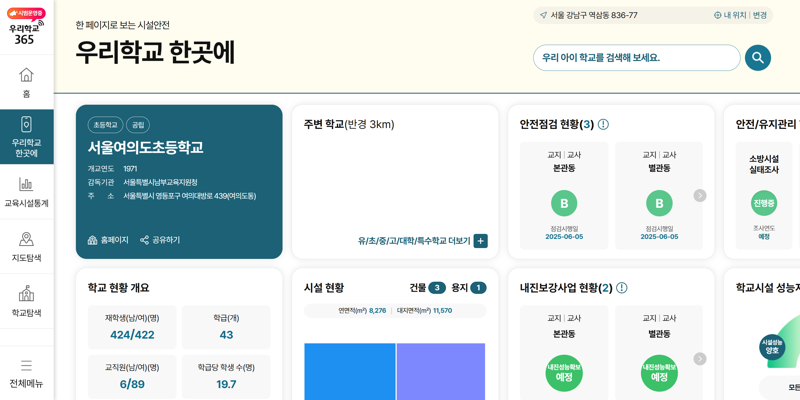
Task: Click the school search input field
Action: pyautogui.click(x=636, y=58)
